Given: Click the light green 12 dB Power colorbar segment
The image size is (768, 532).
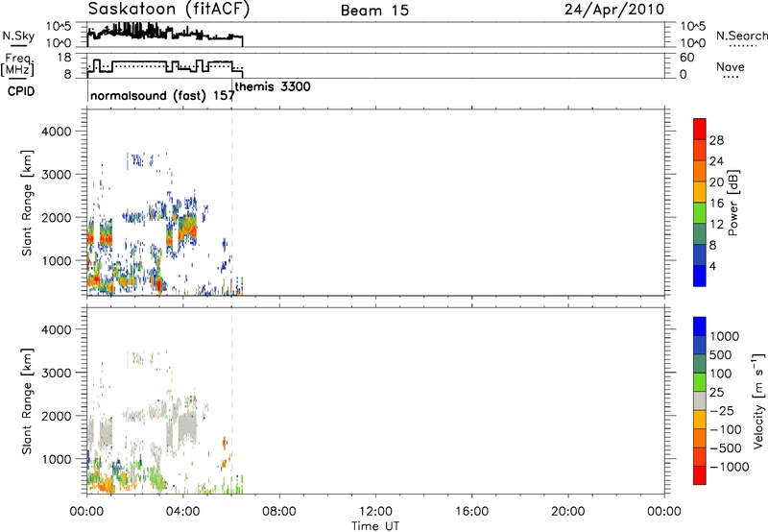Looking at the screenshot, I should [x=700, y=212].
